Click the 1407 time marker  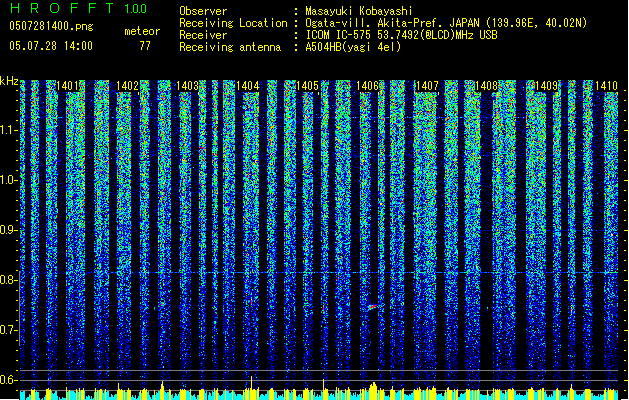(427, 86)
